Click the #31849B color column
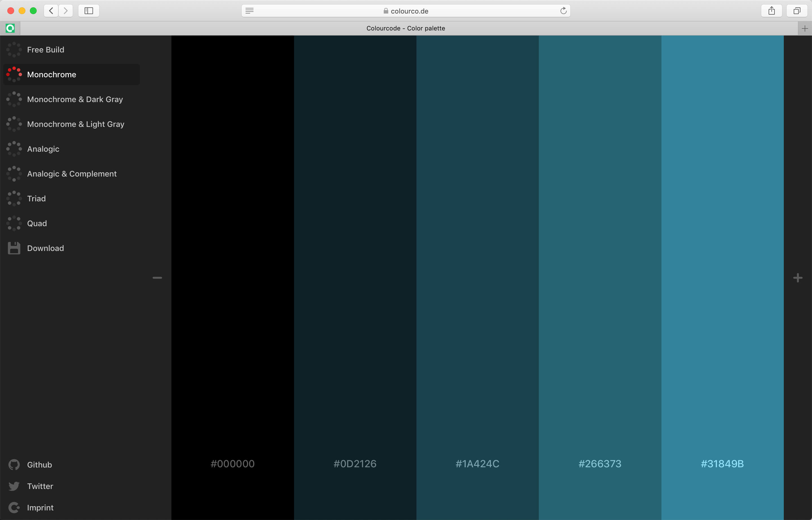This screenshot has width=812, height=520. pos(723,277)
